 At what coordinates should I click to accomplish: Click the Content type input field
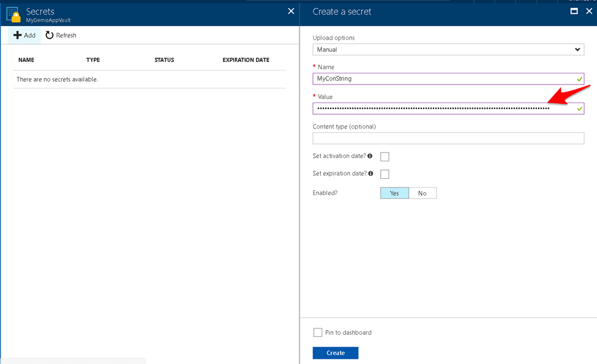448,138
